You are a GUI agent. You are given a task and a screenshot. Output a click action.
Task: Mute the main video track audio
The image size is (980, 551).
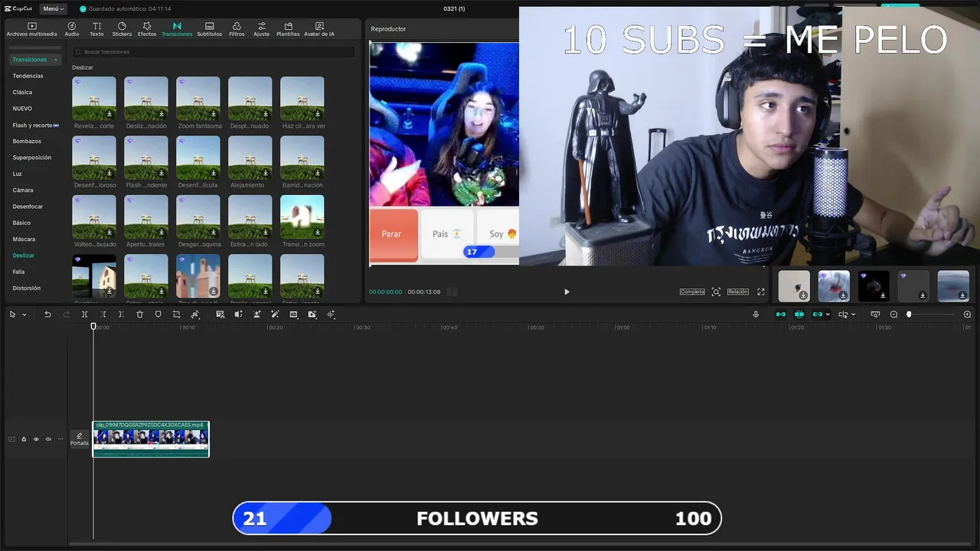pyautogui.click(x=48, y=439)
